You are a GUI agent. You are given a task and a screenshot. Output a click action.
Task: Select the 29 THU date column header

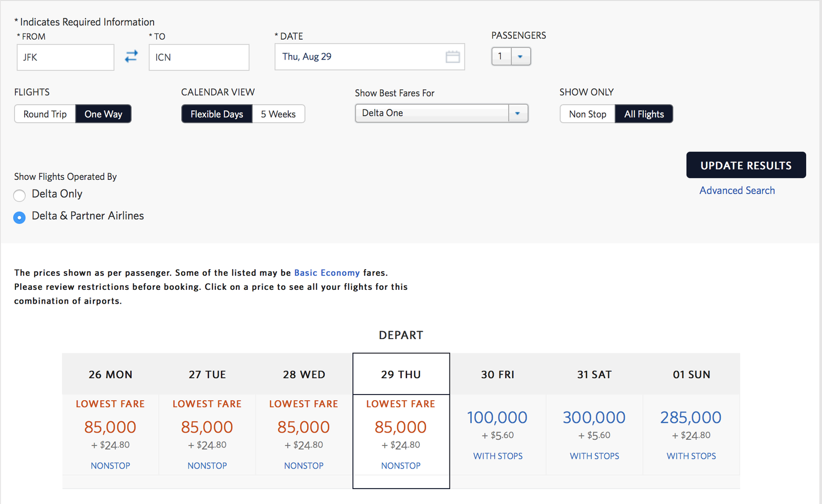coord(401,375)
